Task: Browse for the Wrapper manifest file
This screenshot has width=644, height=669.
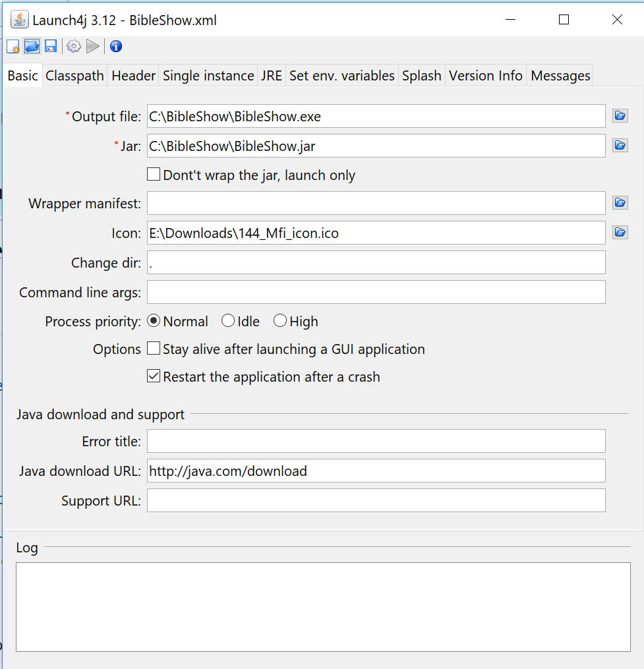Action: (620, 203)
